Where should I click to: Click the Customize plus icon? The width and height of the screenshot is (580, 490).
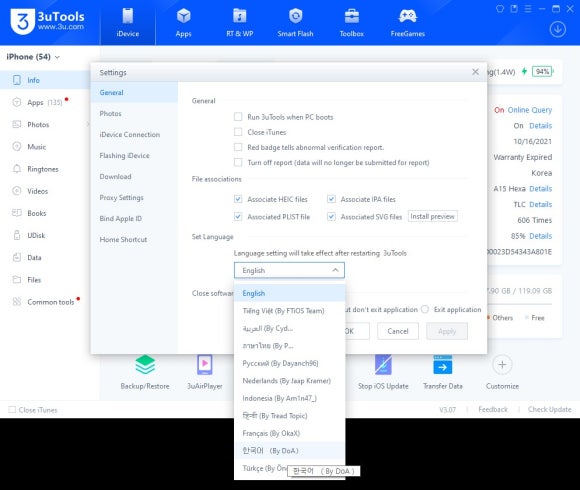[x=502, y=365]
